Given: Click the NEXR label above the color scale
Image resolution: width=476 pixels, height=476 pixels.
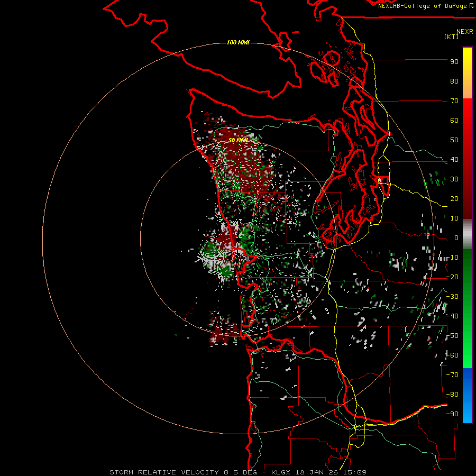Looking at the screenshot, I should tap(465, 32).
